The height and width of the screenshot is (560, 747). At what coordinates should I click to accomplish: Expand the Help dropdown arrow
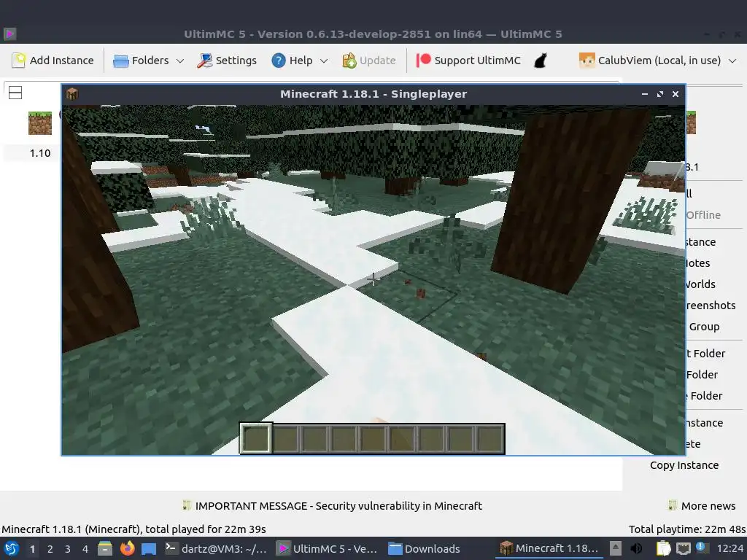click(324, 61)
